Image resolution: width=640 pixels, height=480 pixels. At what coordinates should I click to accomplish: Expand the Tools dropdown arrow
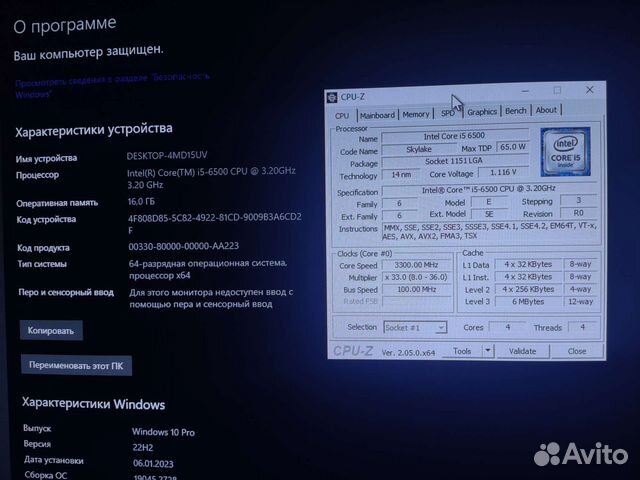coord(488,351)
